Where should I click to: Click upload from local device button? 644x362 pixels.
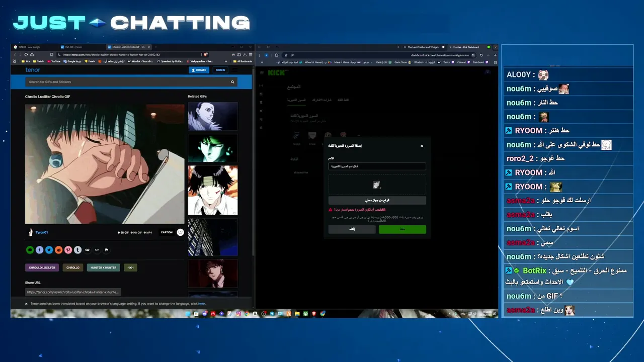377,200
